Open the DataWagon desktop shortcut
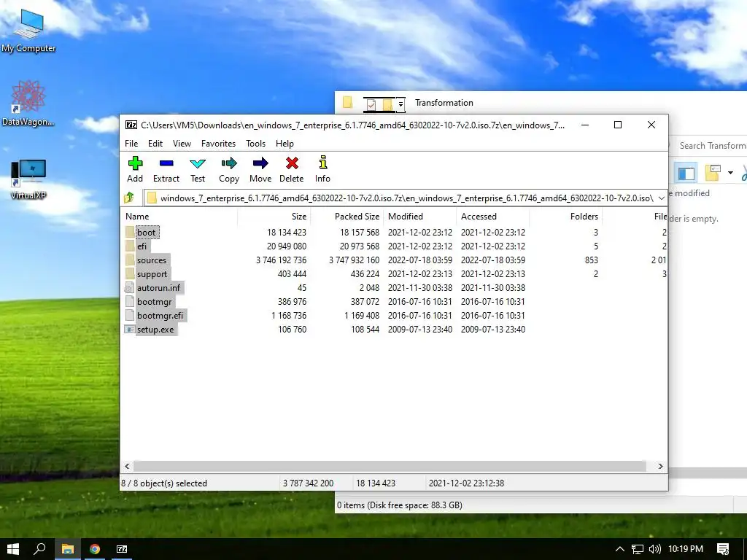 tap(28, 104)
